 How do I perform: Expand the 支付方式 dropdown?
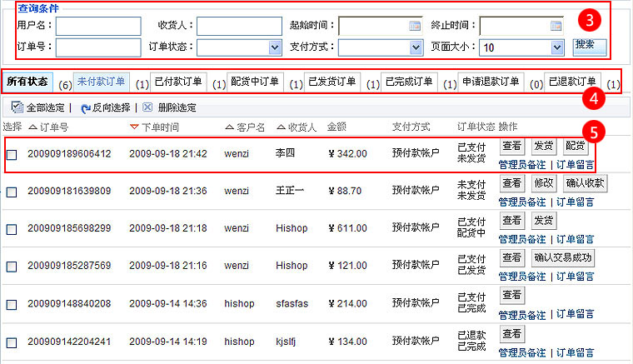point(416,47)
